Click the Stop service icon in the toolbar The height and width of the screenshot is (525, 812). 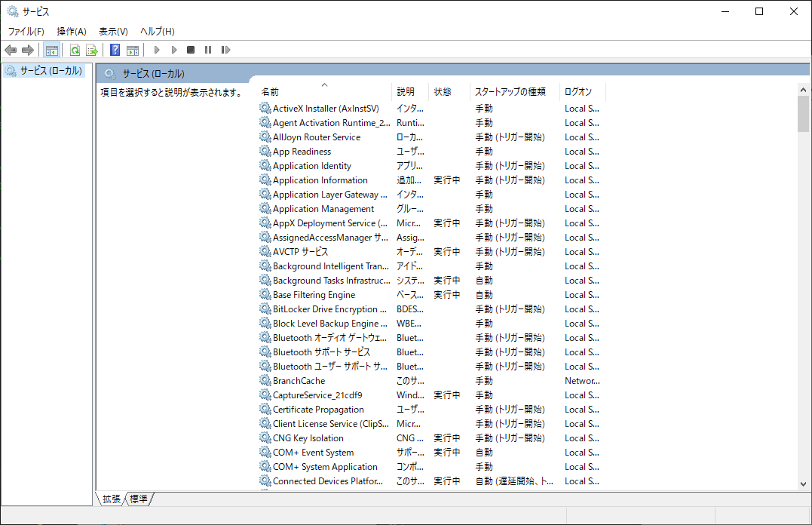192,50
